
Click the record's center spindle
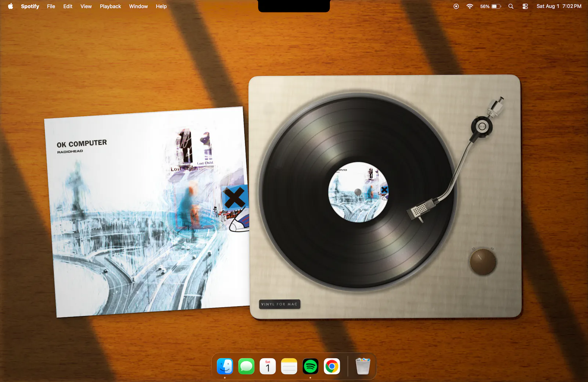coord(358,192)
